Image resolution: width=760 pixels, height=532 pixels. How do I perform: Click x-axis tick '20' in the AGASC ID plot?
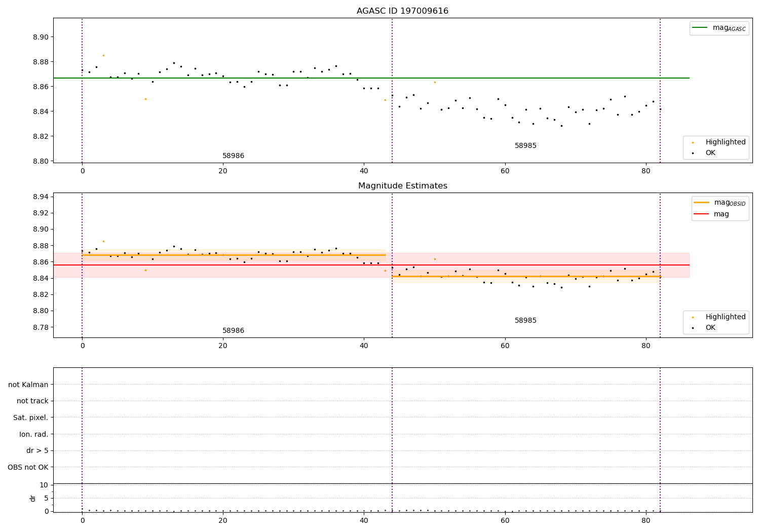(x=223, y=171)
